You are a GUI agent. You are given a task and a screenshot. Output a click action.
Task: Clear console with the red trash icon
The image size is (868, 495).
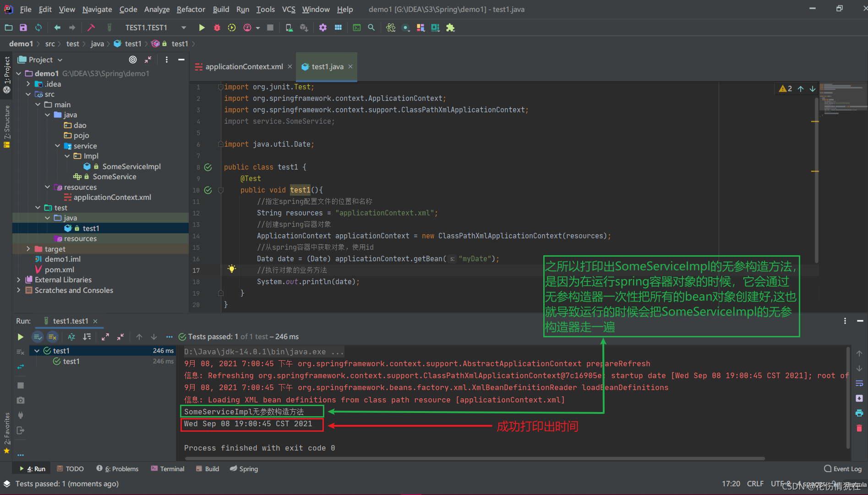pyautogui.click(x=859, y=428)
